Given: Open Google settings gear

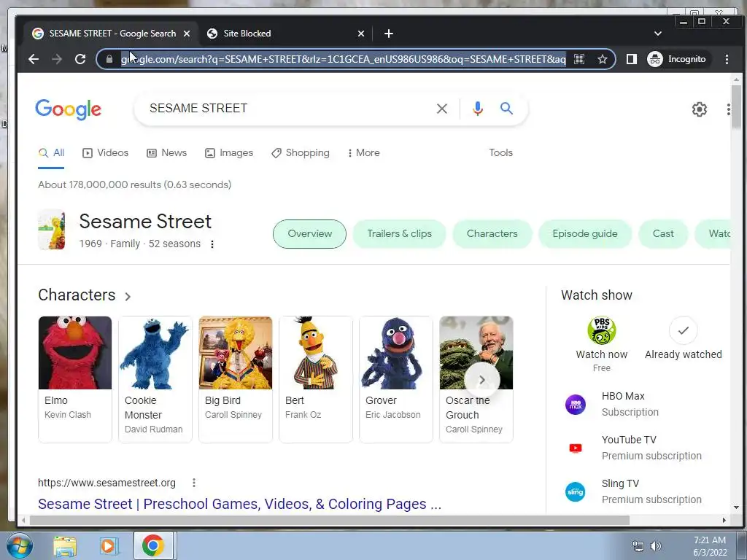Looking at the screenshot, I should coord(699,109).
